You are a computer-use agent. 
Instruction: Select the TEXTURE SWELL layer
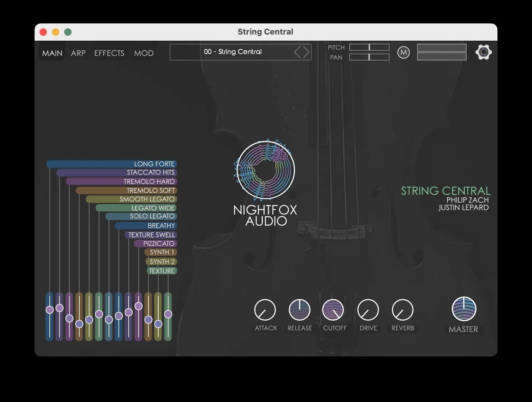pos(151,235)
